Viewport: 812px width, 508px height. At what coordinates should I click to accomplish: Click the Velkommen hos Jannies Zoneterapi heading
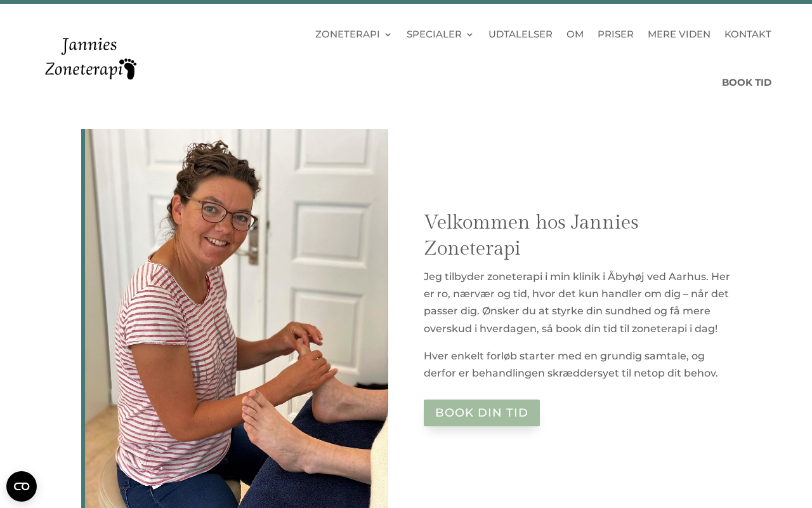point(531,235)
